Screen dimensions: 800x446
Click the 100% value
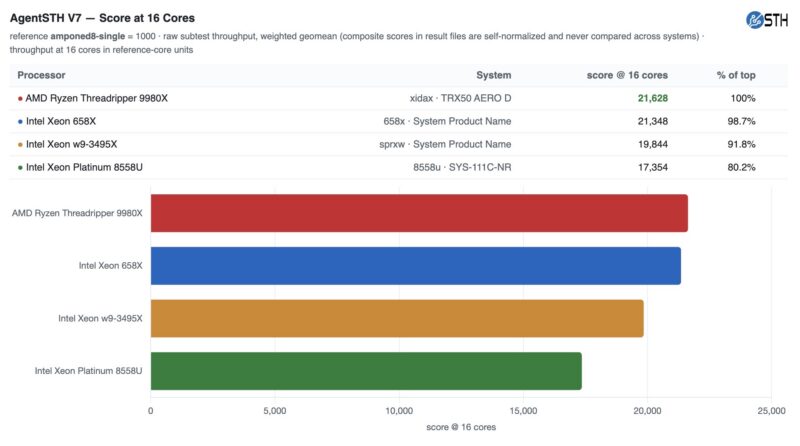tap(743, 98)
